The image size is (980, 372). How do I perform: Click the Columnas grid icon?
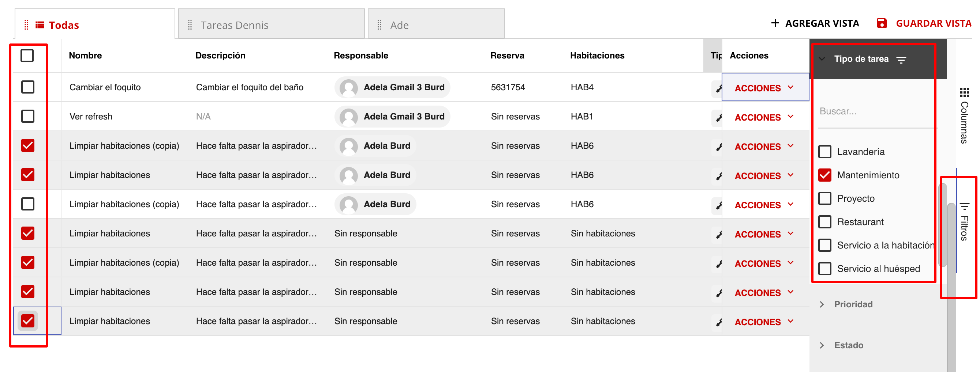pos(964,92)
